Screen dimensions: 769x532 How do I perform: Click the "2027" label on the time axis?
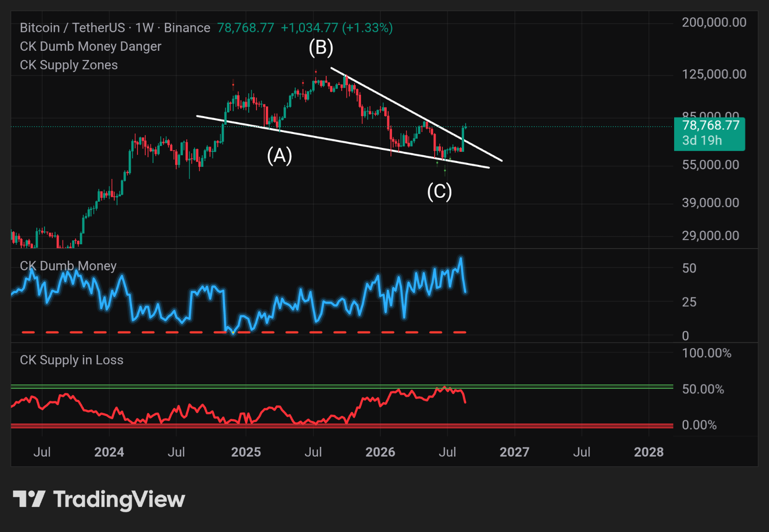click(514, 452)
